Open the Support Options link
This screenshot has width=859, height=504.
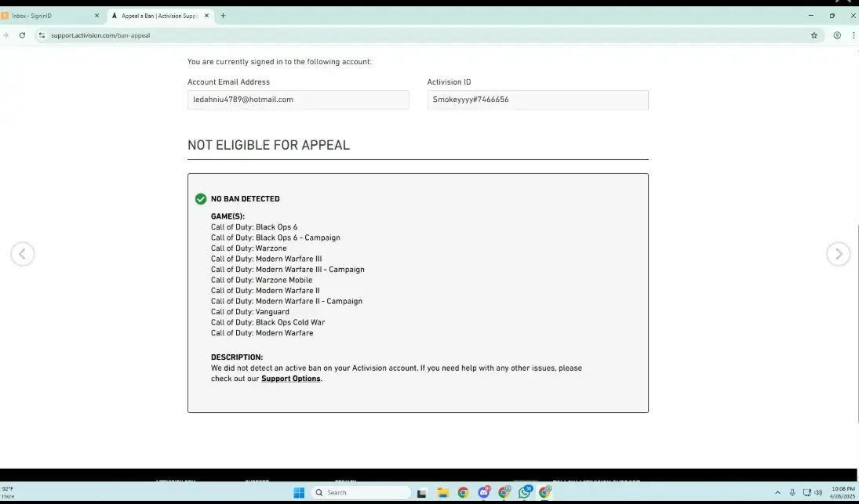(x=290, y=379)
